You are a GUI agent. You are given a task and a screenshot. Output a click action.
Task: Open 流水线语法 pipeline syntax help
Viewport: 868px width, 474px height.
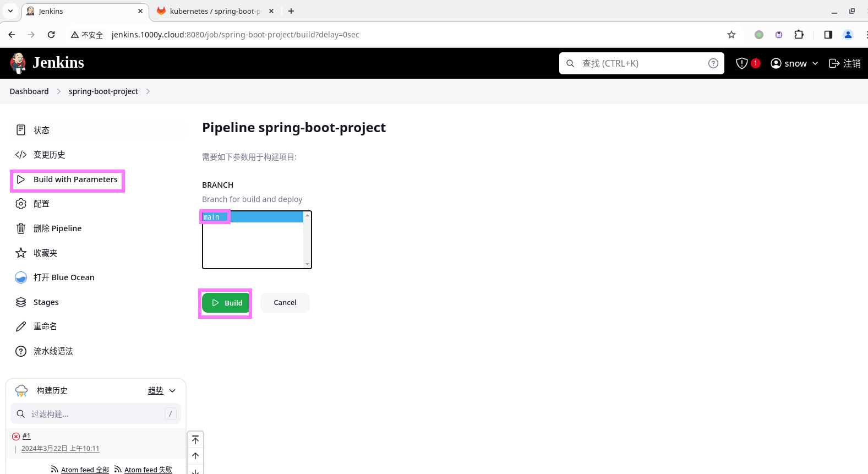(45, 351)
